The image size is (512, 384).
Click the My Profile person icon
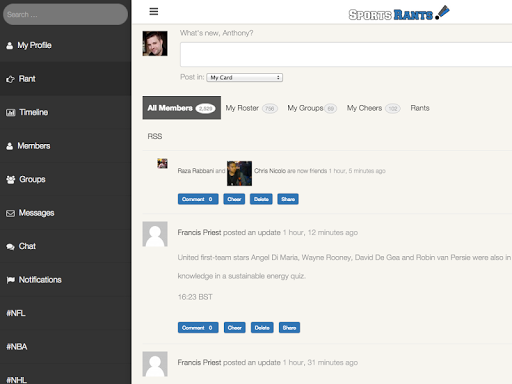click(x=10, y=45)
